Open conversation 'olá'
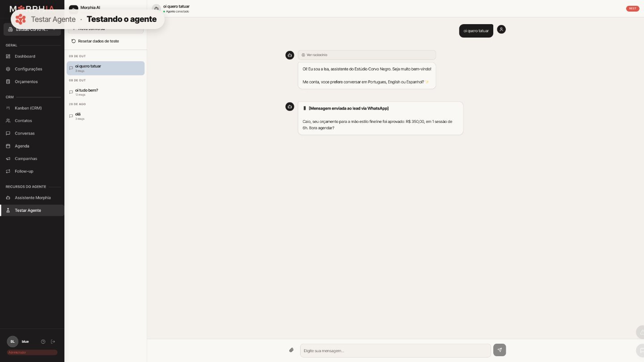Screen dimensions: 644x362 106,116
